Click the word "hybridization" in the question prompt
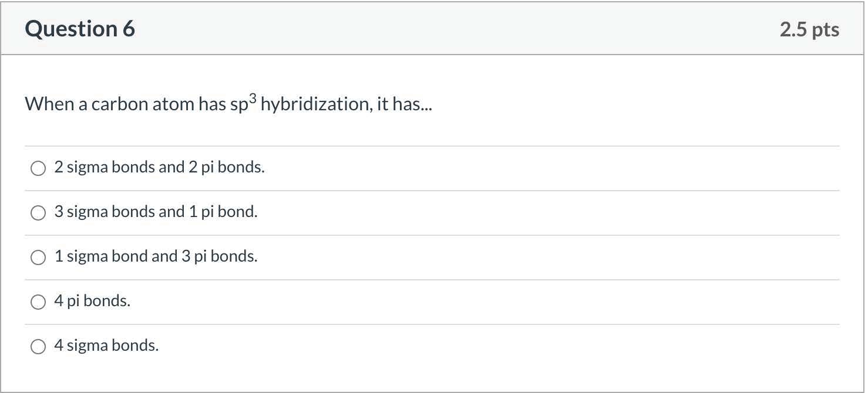 (x=314, y=104)
